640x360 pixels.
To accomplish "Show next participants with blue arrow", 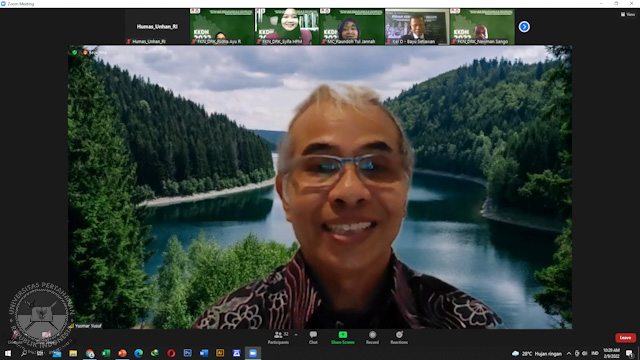I will (x=524, y=27).
